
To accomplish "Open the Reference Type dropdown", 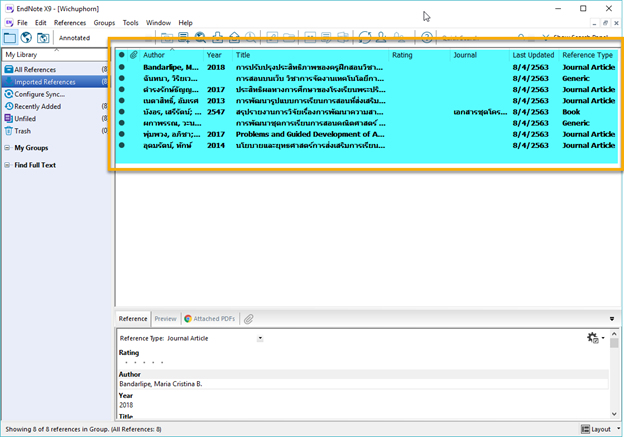I will tap(260, 338).
